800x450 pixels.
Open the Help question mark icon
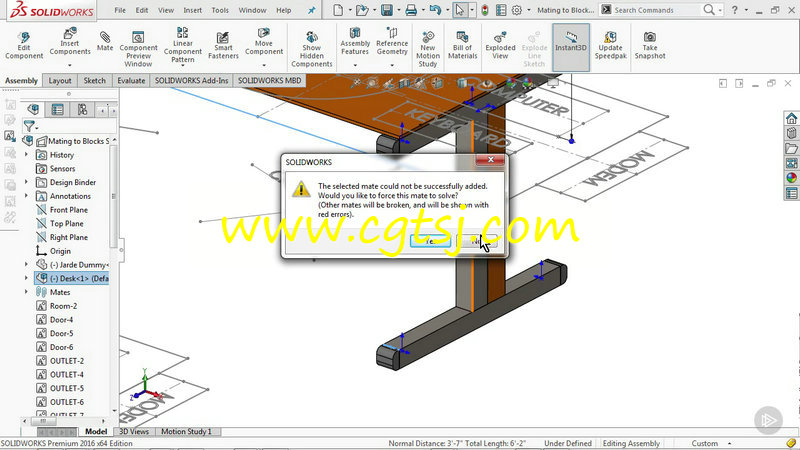click(x=735, y=10)
